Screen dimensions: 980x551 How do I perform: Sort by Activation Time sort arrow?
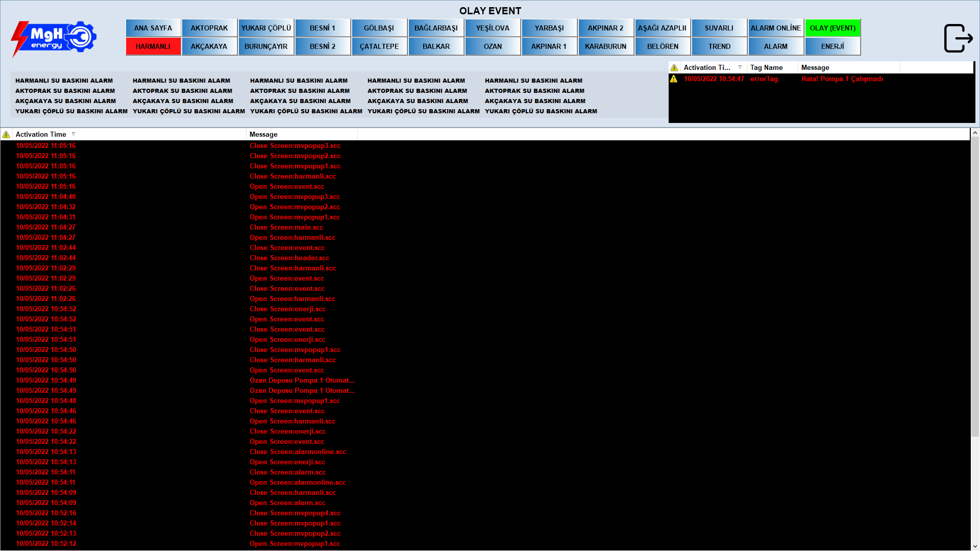73,134
